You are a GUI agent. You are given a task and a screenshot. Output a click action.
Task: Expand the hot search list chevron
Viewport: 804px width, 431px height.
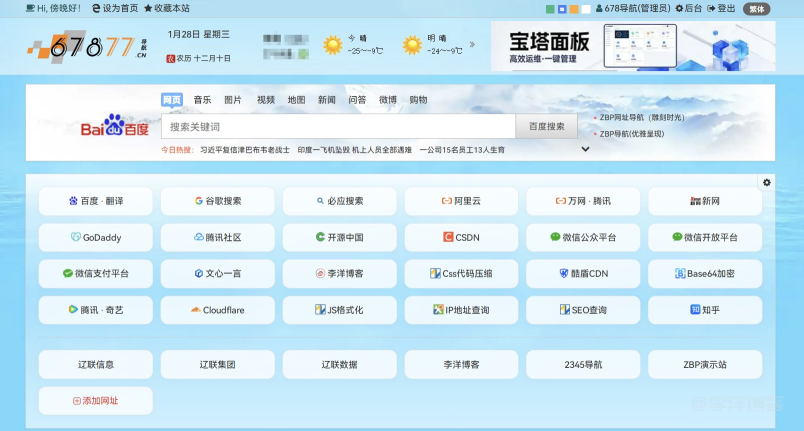(x=585, y=149)
